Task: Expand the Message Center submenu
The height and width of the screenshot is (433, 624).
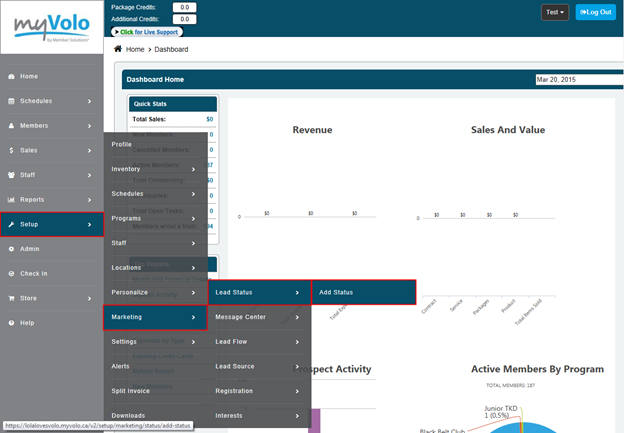Action: click(x=259, y=317)
